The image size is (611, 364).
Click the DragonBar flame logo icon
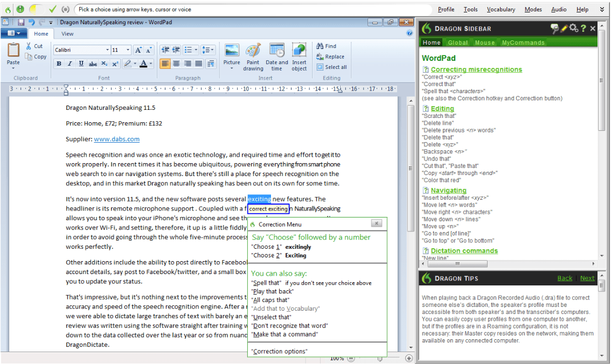(8, 9)
